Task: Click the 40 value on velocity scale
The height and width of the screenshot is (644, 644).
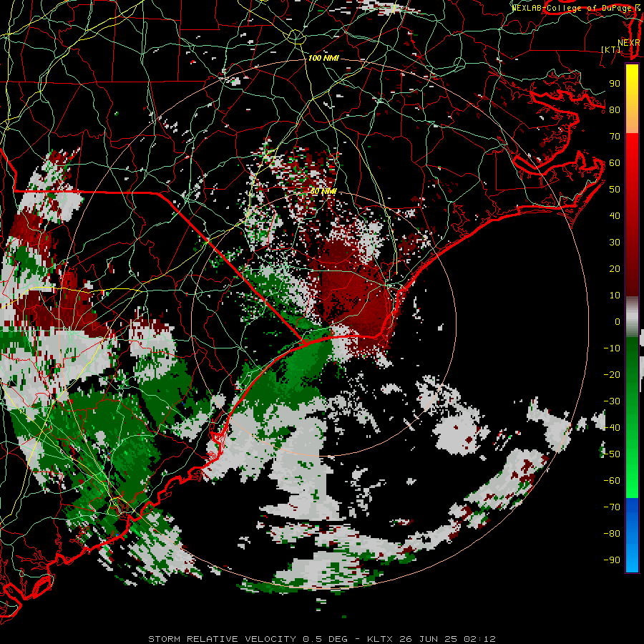Action: click(x=615, y=215)
